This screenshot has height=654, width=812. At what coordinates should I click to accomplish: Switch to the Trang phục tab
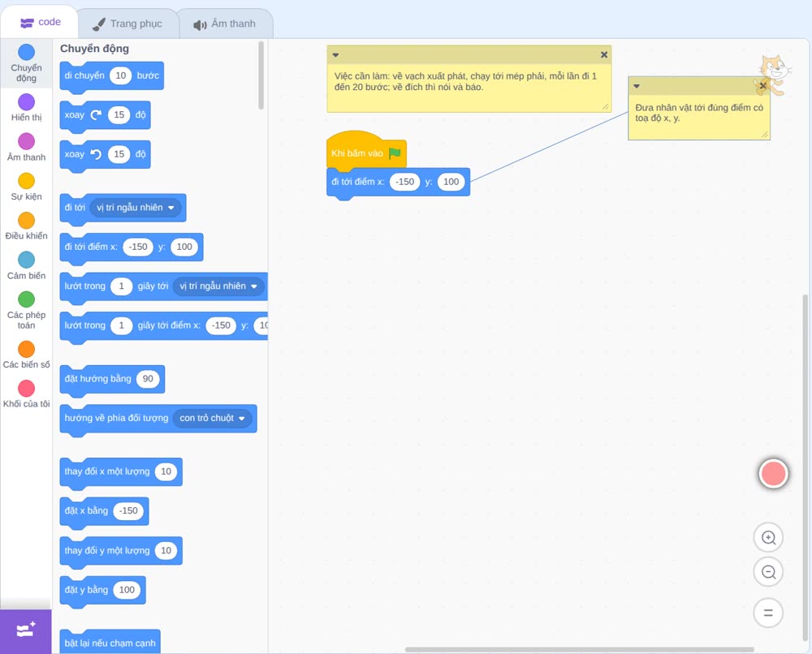click(128, 24)
